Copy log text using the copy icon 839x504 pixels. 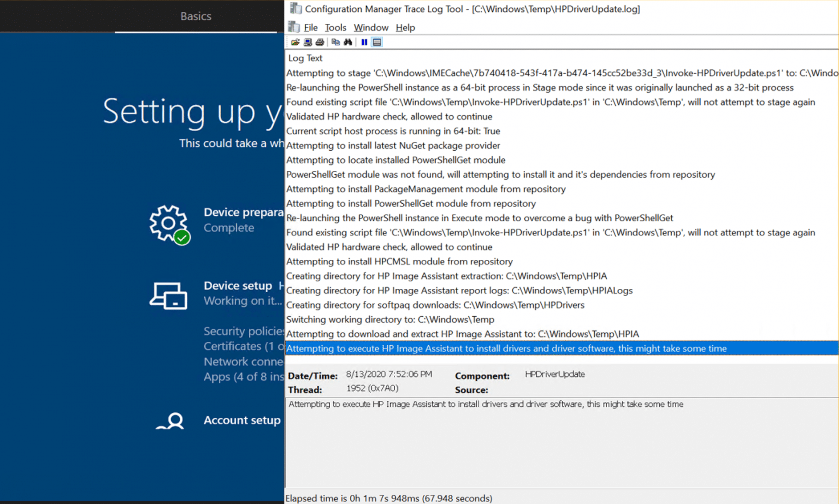click(335, 41)
